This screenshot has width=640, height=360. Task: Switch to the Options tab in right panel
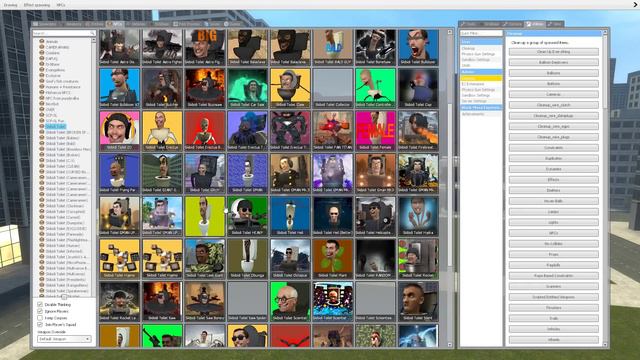coord(513,24)
